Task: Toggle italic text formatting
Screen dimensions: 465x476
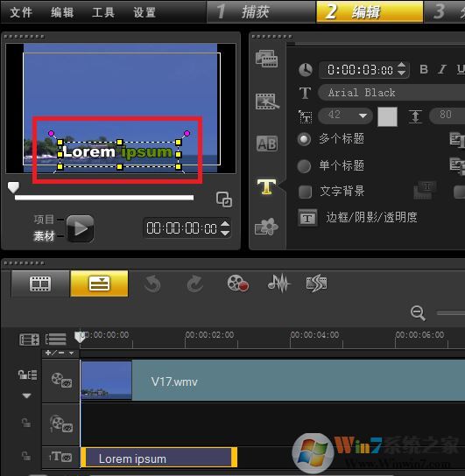Action: point(442,69)
